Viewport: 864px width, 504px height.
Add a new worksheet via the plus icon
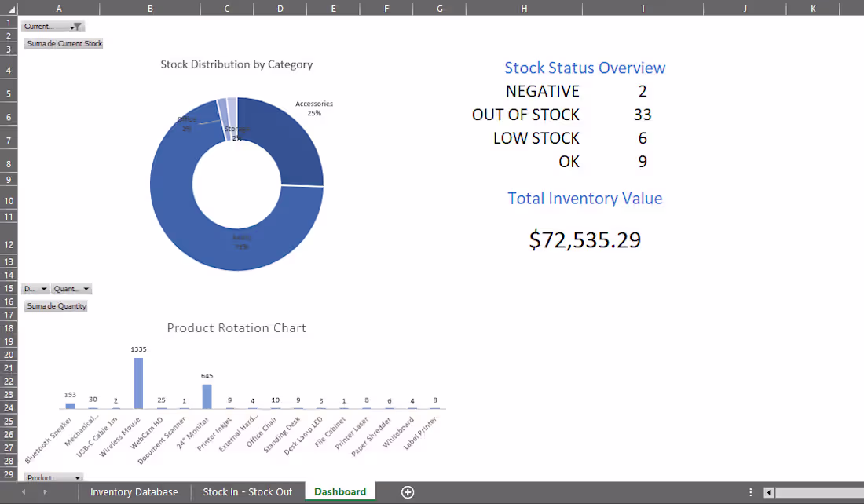click(407, 491)
